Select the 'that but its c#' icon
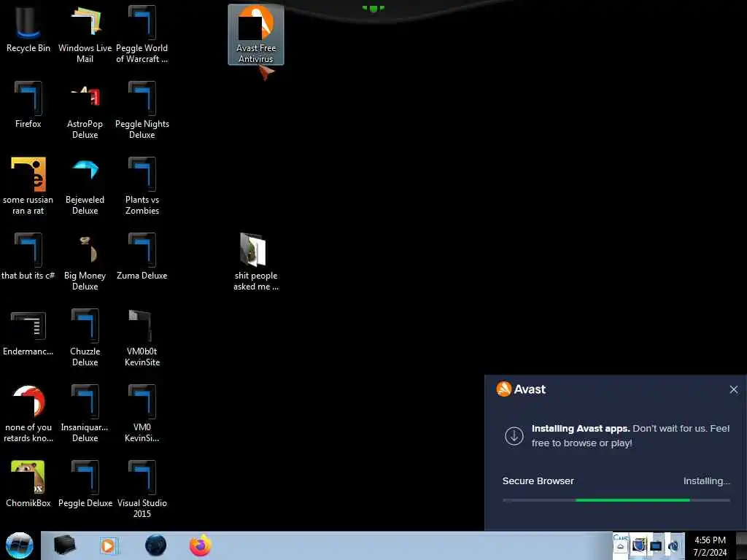 coord(28,257)
